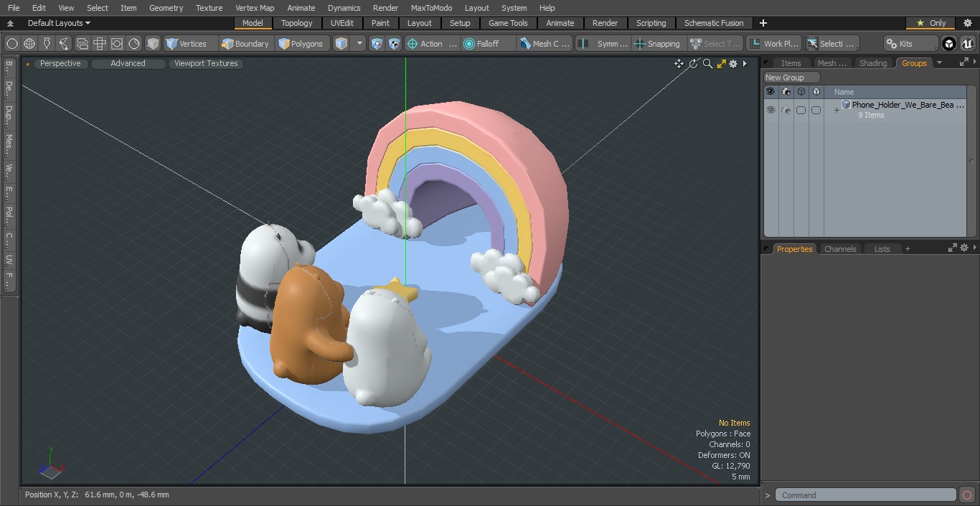980x506 pixels.
Task: Select Polygons selection mode
Action: [301, 44]
